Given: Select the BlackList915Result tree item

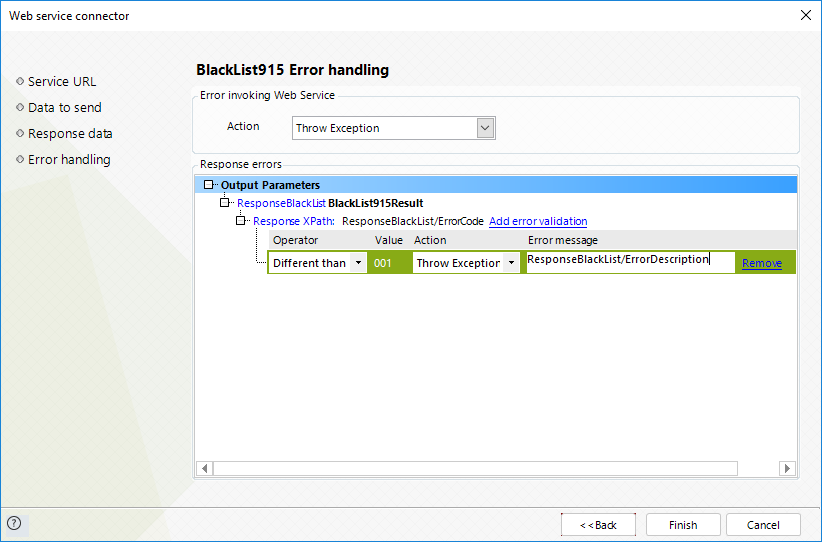Looking at the screenshot, I should click(x=375, y=203).
